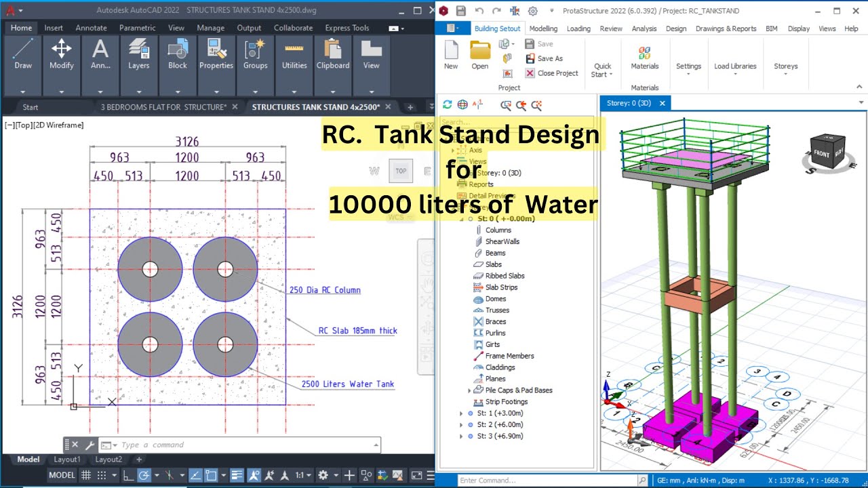This screenshot has height=488, width=868.
Task: Expand St: 2 (+6.00m) tree node
Action: coord(461,425)
